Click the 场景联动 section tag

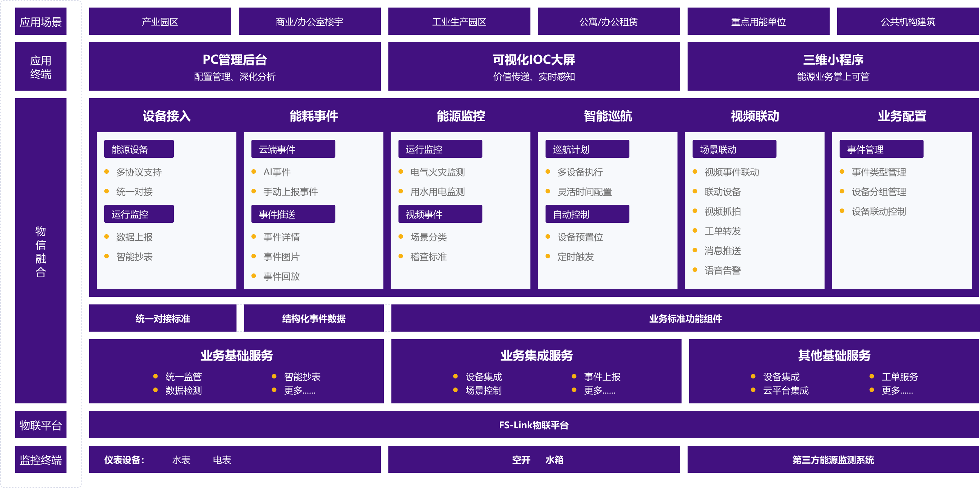tap(734, 149)
